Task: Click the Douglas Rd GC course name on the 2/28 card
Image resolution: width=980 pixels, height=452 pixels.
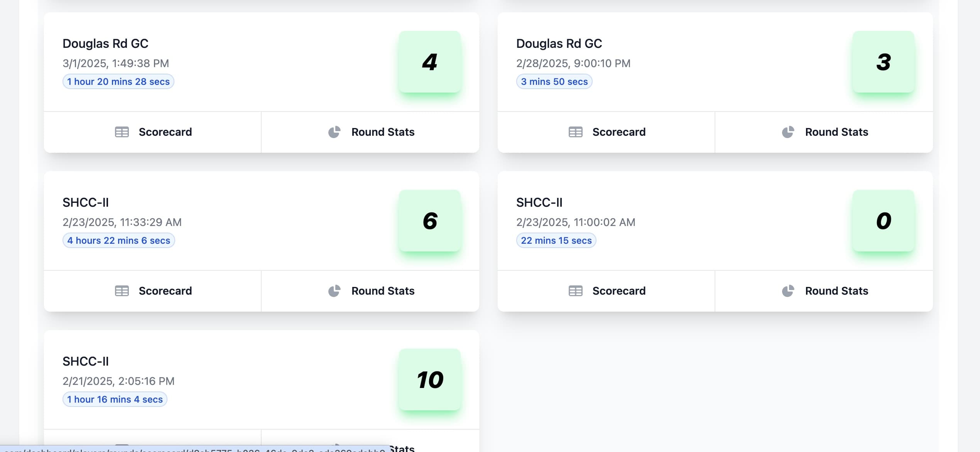Action: pos(559,44)
